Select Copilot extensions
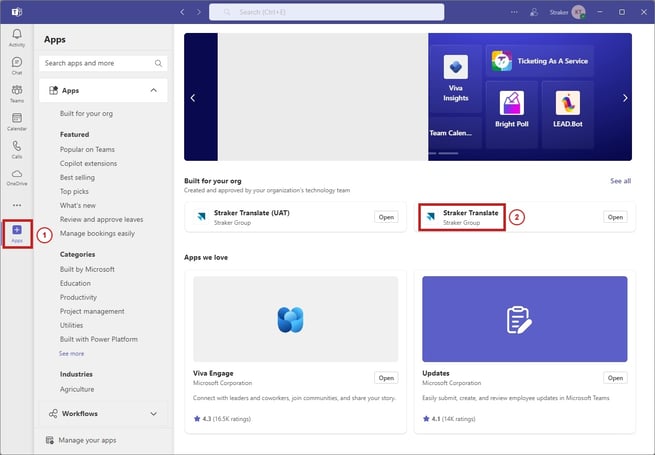 click(88, 163)
